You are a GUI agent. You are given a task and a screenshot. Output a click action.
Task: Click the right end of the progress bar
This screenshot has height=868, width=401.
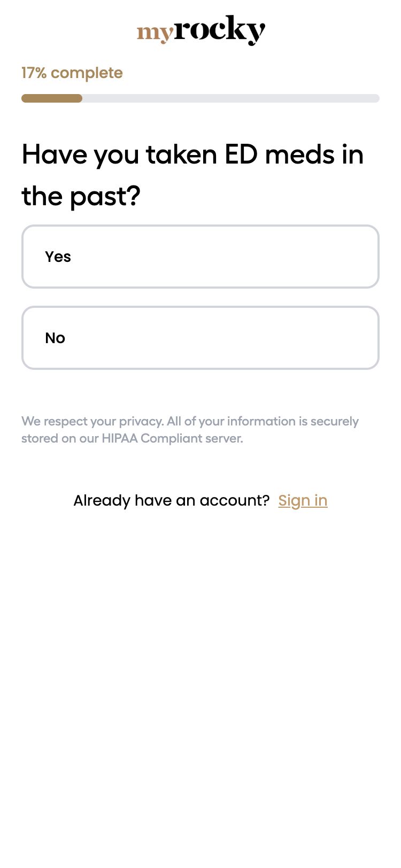tap(375, 98)
